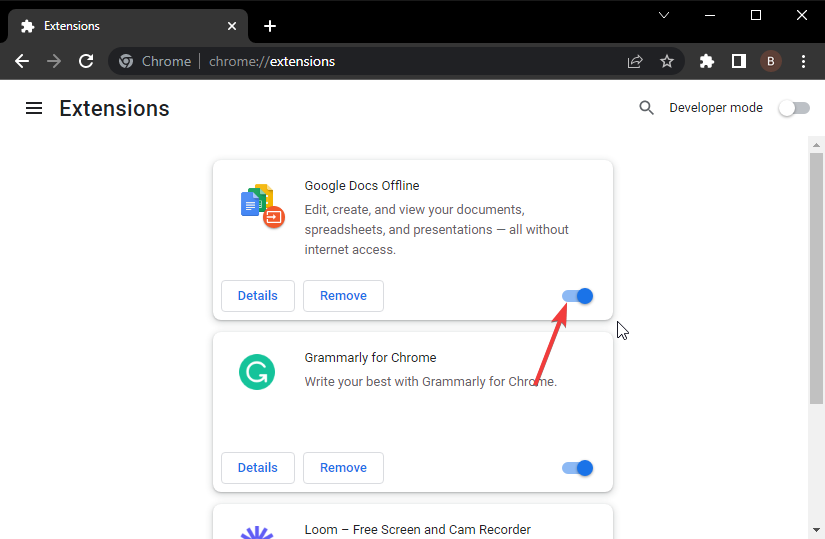Enable Developer mode toggle
The image size is (825, 539).
coord(794,108)
